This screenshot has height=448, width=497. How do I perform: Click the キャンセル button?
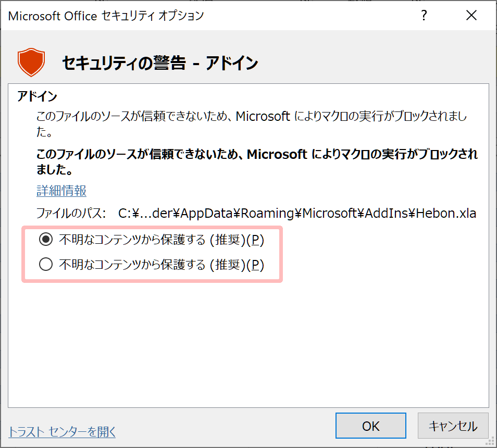click(x=453, y=426)
